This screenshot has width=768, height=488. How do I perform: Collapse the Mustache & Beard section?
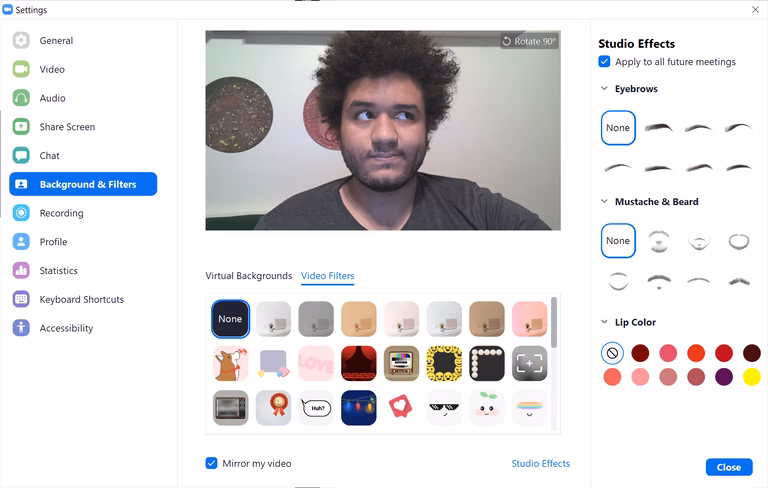tap(604, 201)
